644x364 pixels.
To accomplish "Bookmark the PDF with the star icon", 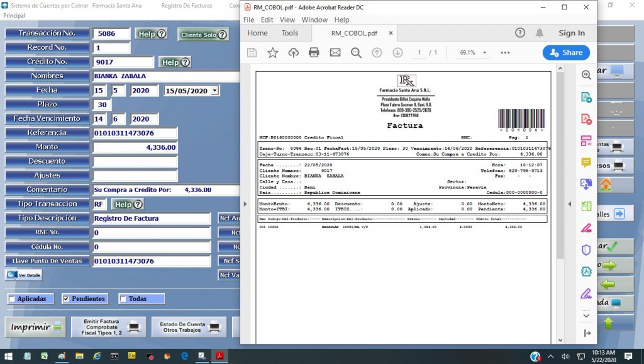I will (x=272, y=53).
